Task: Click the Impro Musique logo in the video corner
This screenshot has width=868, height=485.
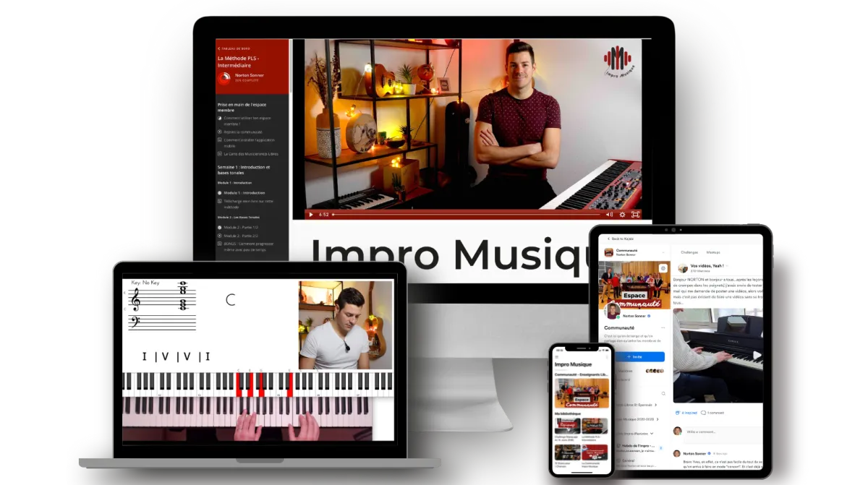Action: [618, 63]
